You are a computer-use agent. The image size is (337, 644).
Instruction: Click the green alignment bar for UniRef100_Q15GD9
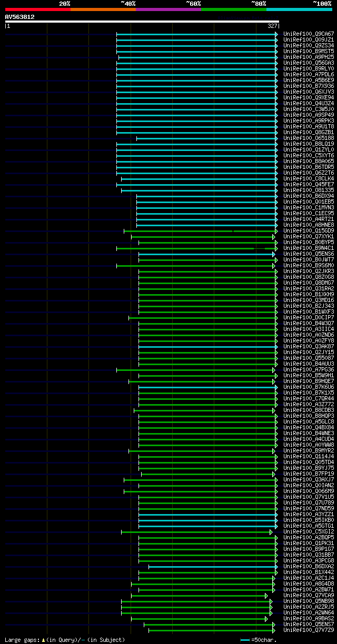click(x=200, y=231)
